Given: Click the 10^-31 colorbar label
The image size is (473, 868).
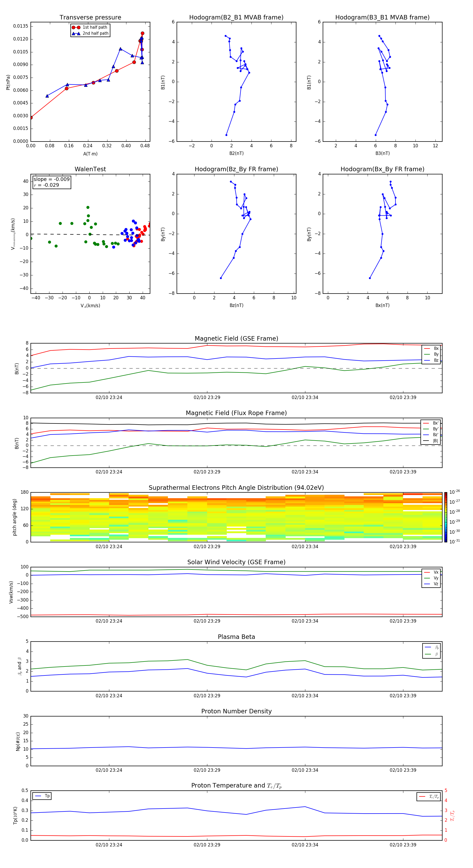Looking at the screenshot, I should tap(455, 542).
